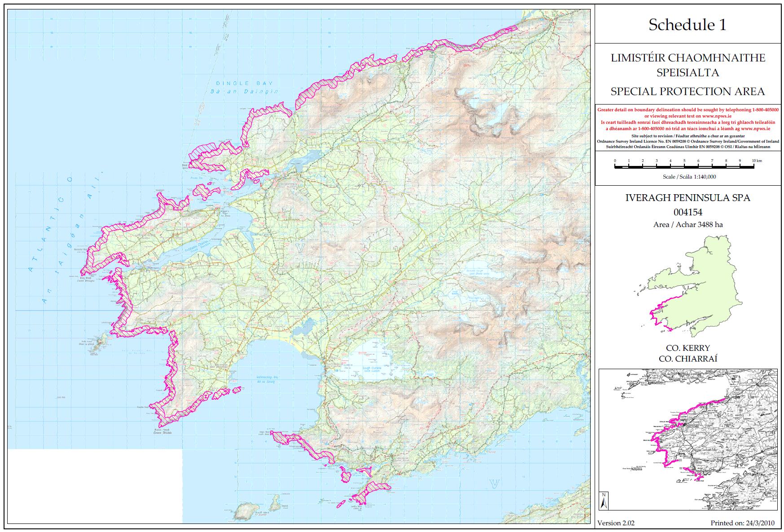Click the 'IVERAGH PENINSULA SPA' site name

(688, 198)
